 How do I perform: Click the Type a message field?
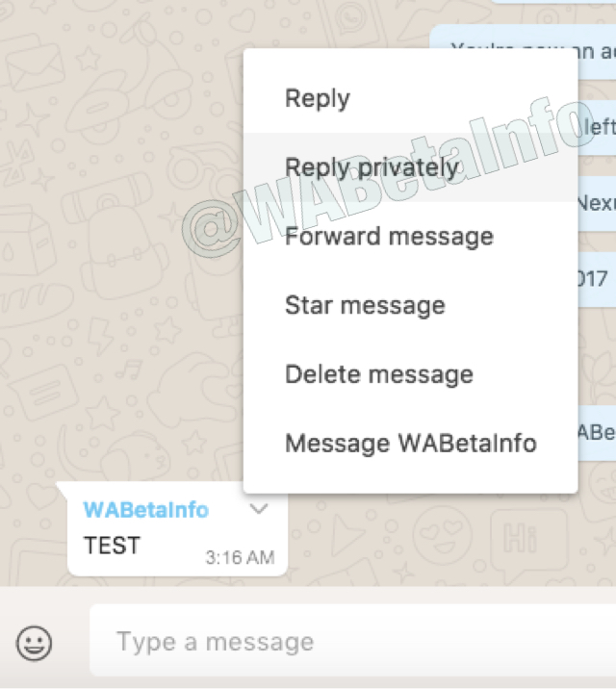(353, 641)
